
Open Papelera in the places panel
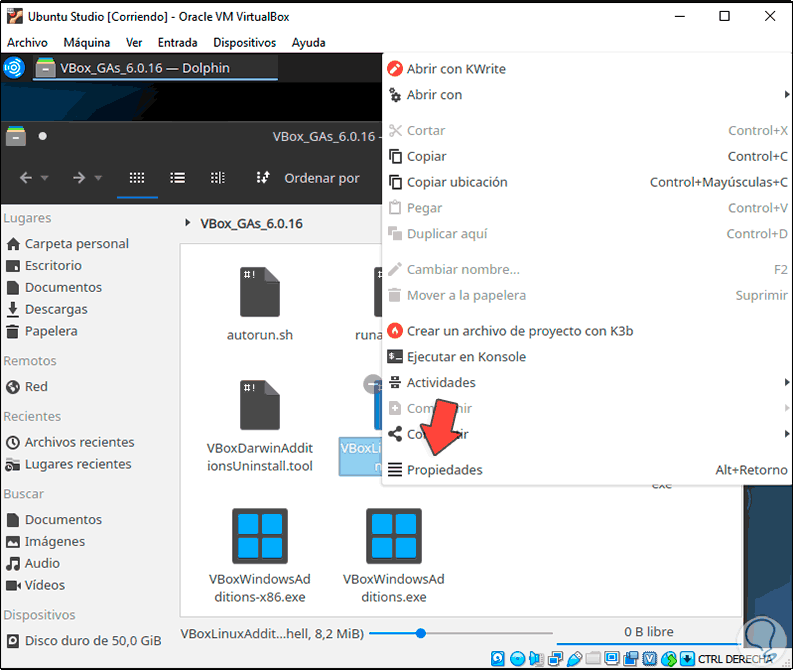41,331
